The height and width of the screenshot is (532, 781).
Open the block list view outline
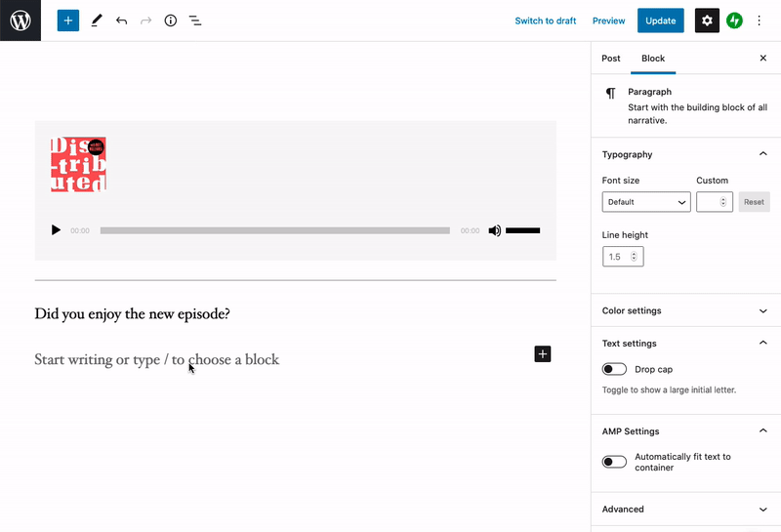pyautogui.click(x=195, y=20)
